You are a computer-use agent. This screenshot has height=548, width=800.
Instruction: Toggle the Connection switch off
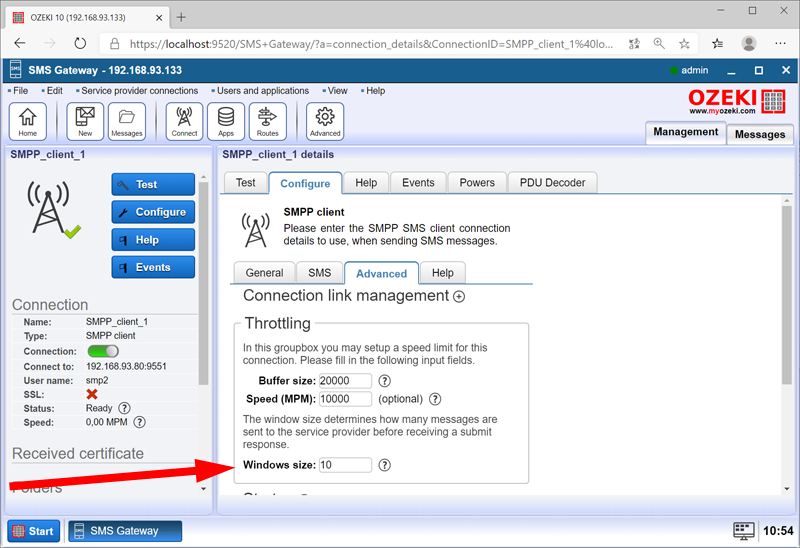pos(103,351)
